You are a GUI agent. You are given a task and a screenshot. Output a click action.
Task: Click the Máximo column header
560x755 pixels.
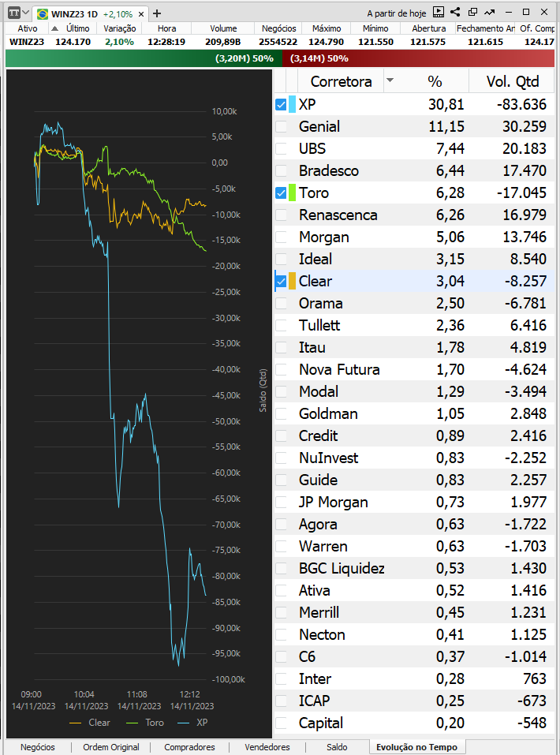pyautogui.click(x=327, y=28)
